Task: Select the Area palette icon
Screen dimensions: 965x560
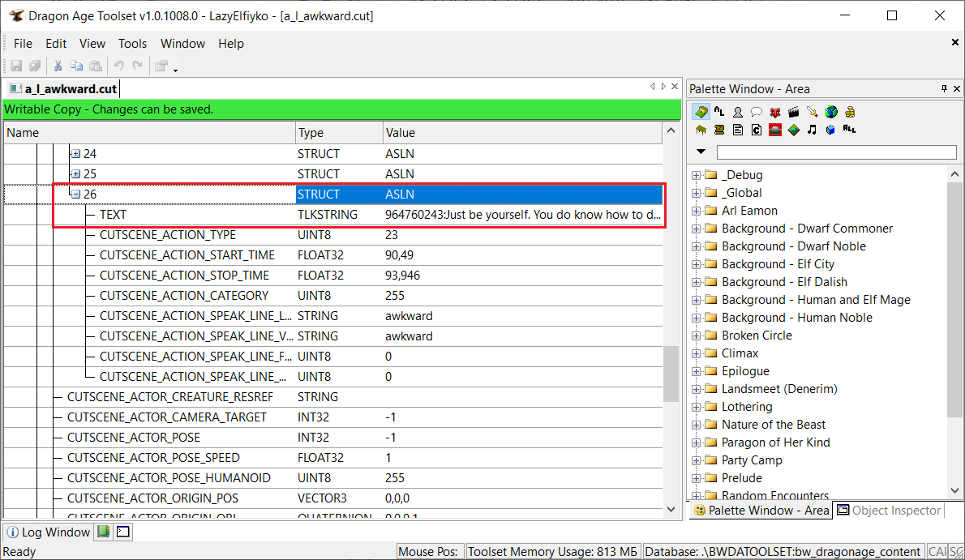Action: pos(701,112)
